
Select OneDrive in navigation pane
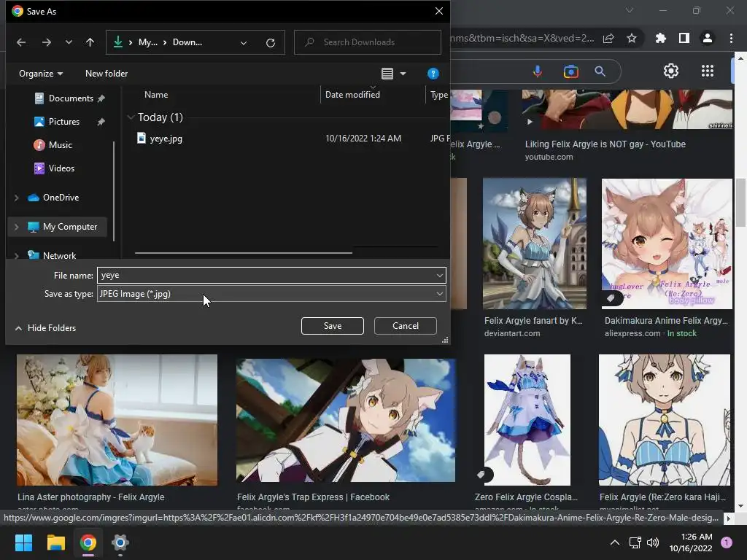61,198
